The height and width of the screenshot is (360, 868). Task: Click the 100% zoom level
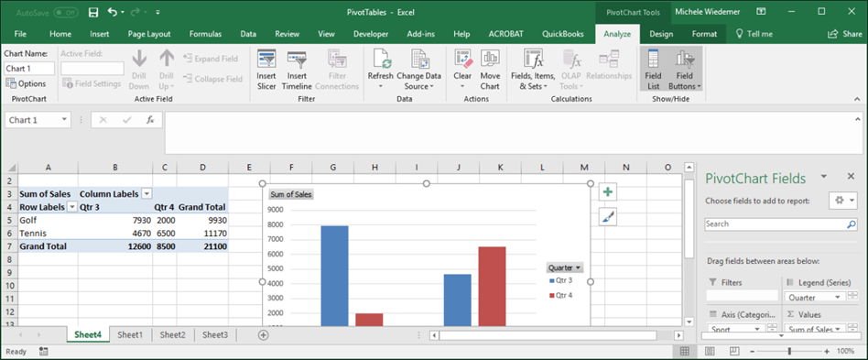pos(845,351)
